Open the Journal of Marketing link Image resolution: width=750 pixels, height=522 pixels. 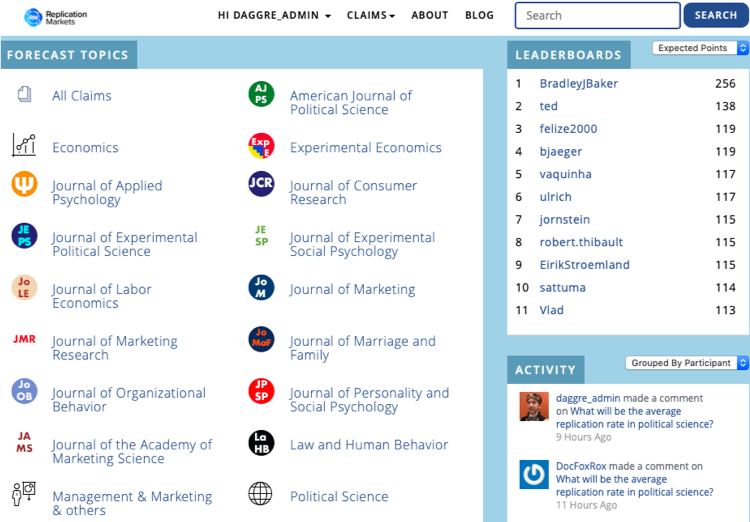pos(353,289)
